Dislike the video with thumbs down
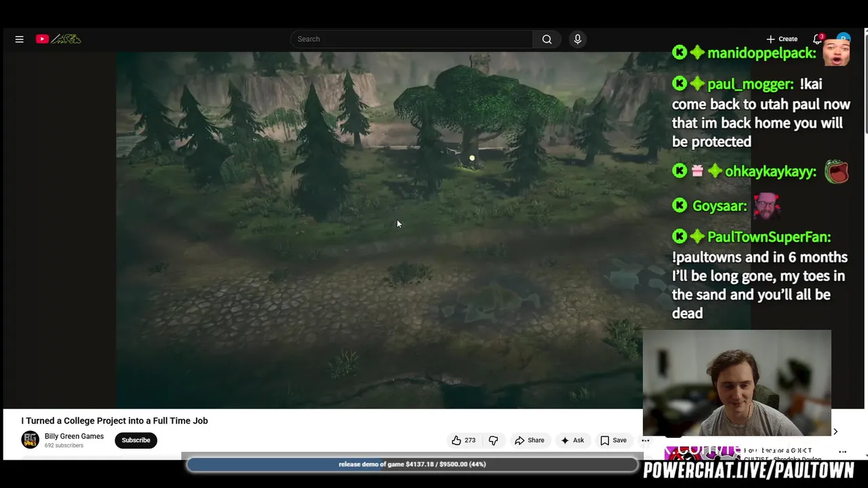This screenshot has width=868, height=488. [493, 441]
